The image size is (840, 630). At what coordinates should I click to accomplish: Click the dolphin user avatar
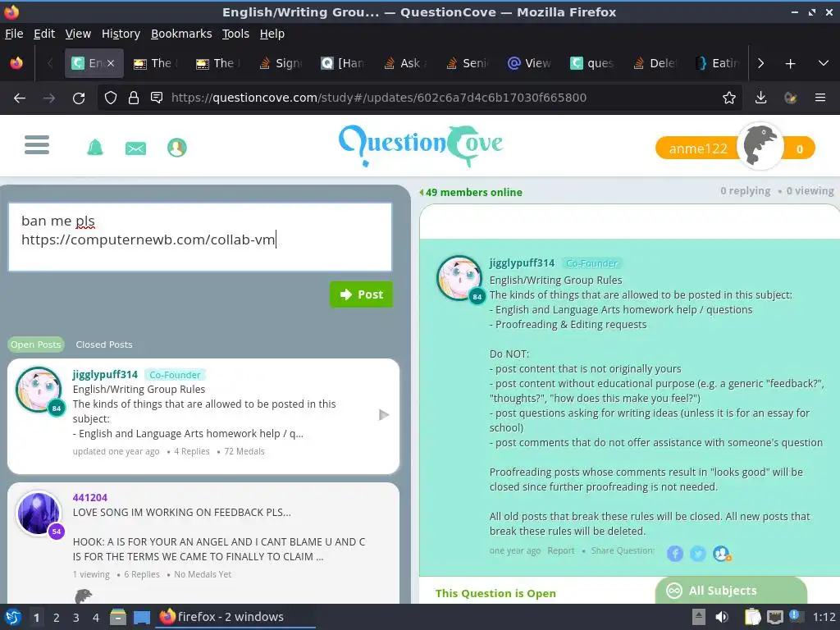point(760,146)
